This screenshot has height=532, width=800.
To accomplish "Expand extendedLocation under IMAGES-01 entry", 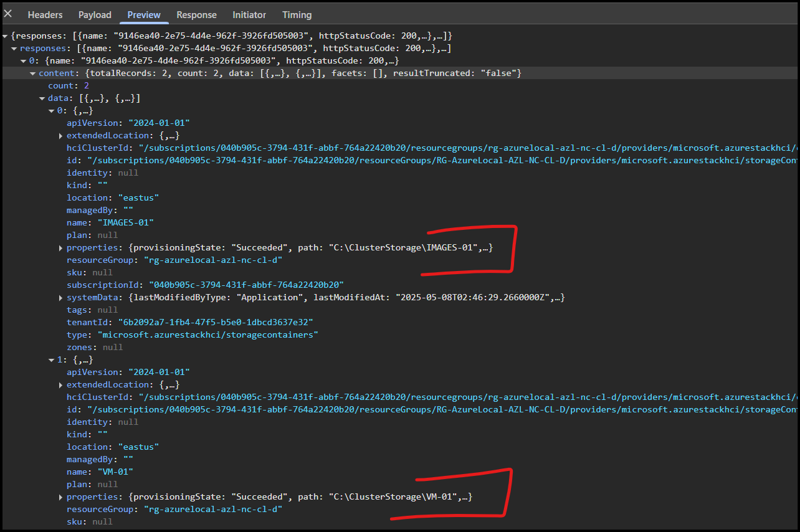I will (x=61, y=136).
